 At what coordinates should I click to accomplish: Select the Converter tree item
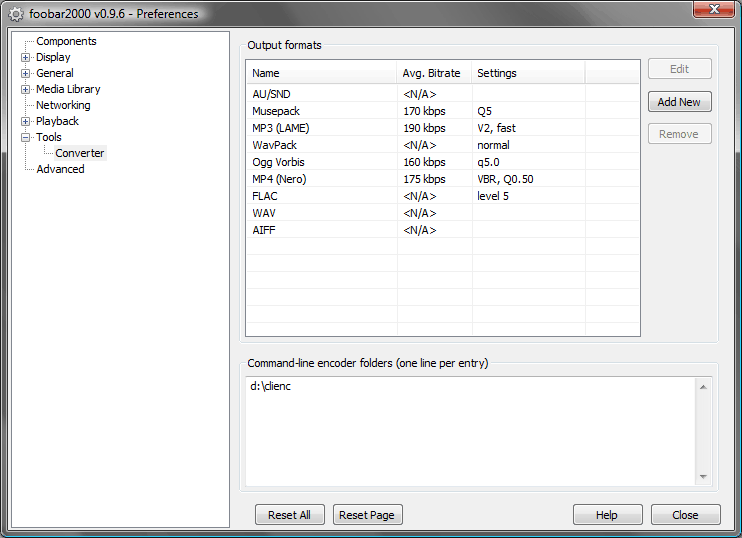point(79,153)
